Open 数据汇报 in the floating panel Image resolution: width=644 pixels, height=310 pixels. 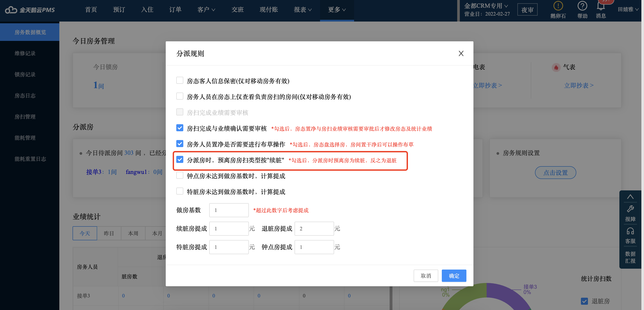(630, 257)
